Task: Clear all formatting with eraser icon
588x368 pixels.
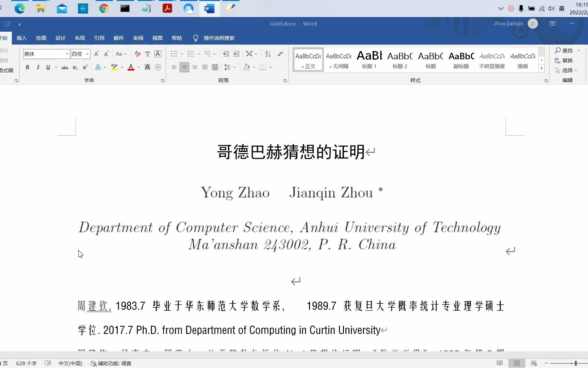Action: click(x=137, y=54)
